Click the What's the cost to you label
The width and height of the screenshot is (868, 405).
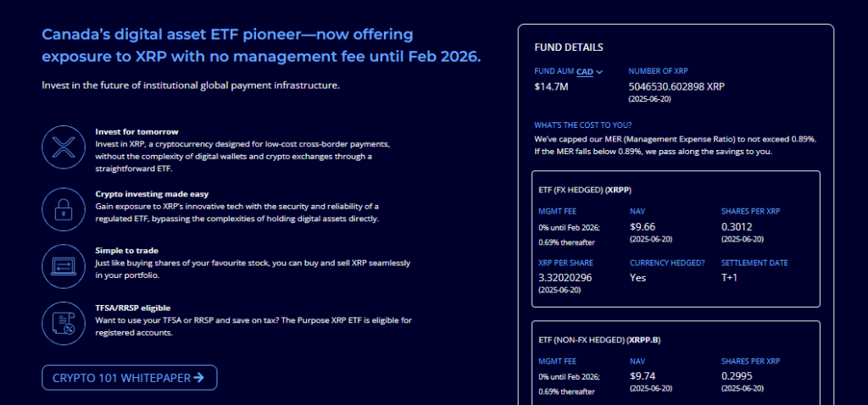pyautogui.click(x=583, y=125)
